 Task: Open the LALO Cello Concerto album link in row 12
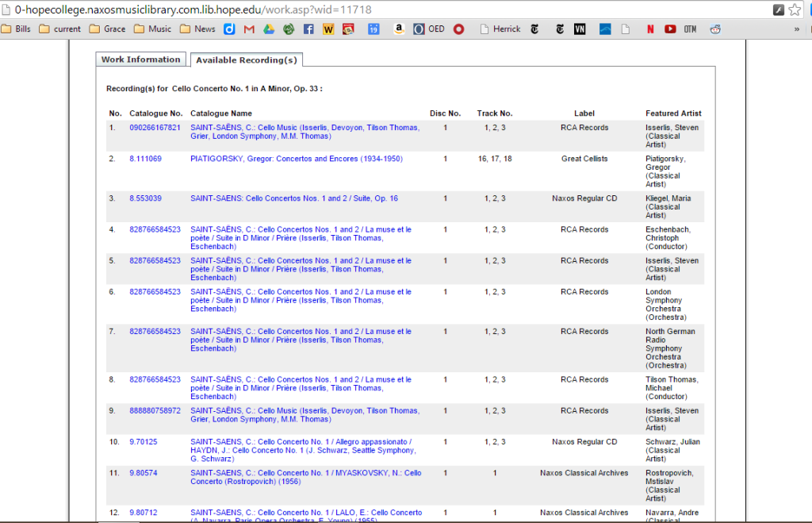(x=306, y=515)
